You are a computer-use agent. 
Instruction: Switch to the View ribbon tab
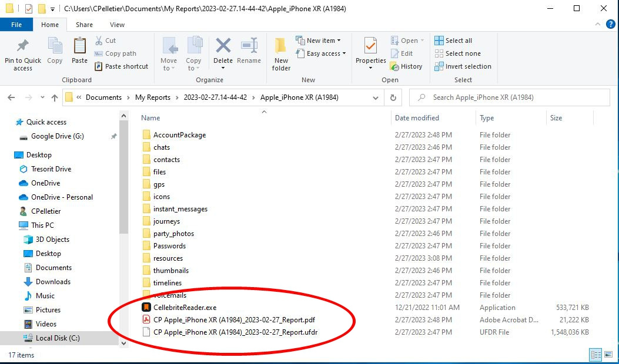coord(117,25)
